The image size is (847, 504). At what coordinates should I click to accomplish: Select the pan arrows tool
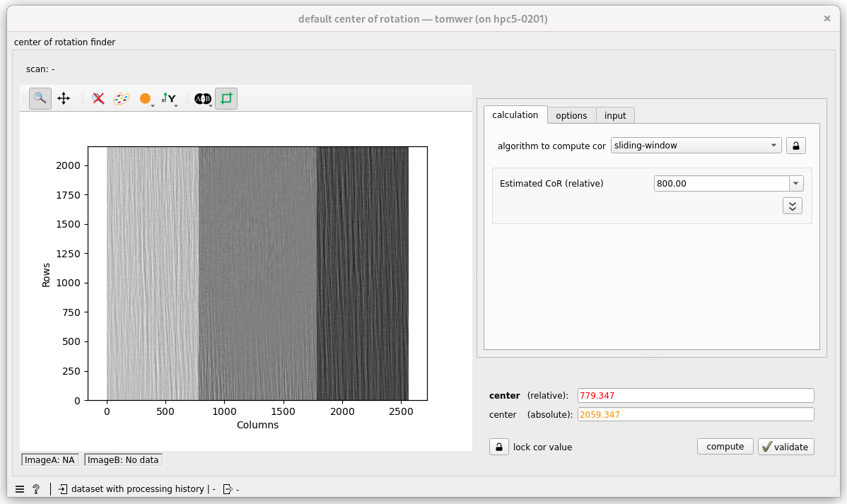pyautogui.click(x=64, y=98)
